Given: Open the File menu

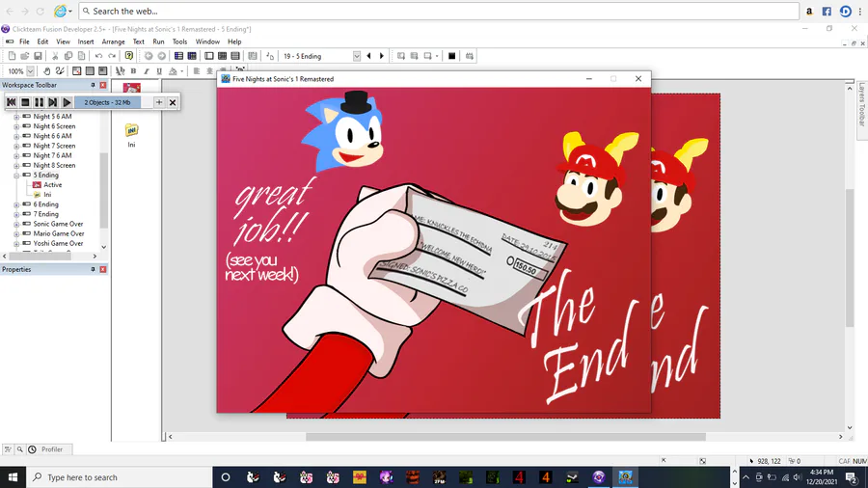Looking at the screenshot, I should 24,41.
